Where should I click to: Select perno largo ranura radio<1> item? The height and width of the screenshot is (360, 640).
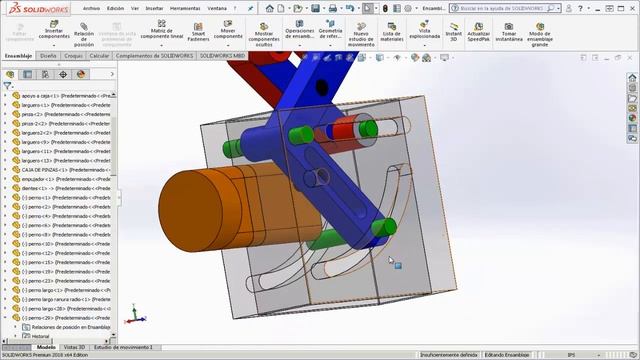coord(66,299)
